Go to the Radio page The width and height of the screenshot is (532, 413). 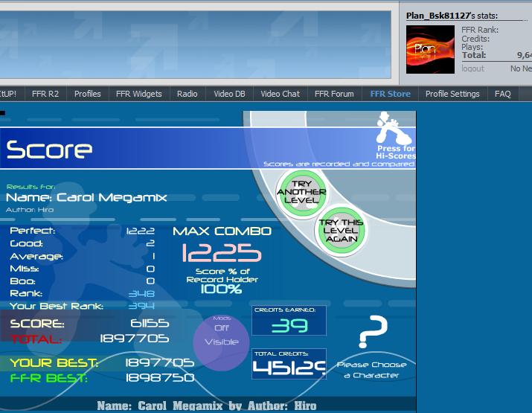click(188, 94)
